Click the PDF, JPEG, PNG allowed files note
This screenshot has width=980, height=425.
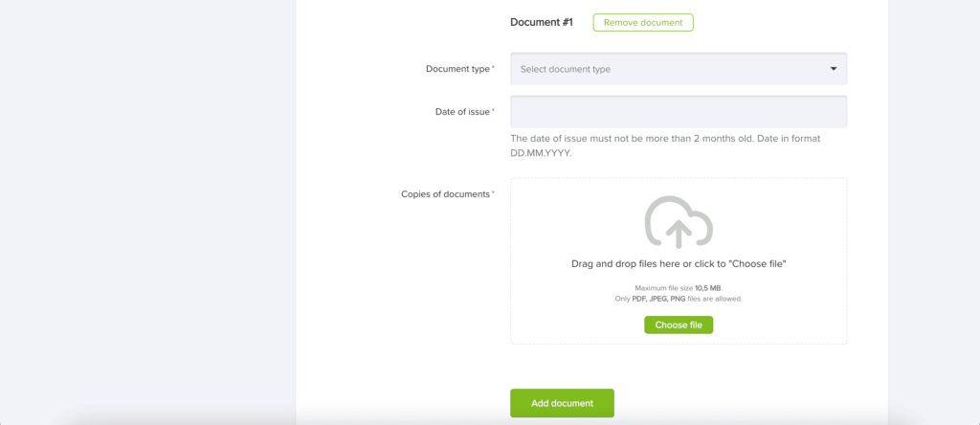[679, 299]
